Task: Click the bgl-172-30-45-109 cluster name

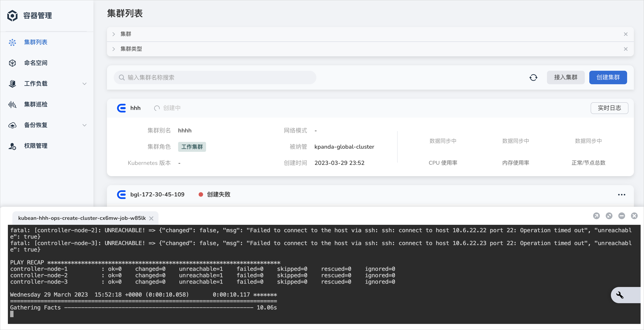Action: pyautogui.click(x=157, y=194)
